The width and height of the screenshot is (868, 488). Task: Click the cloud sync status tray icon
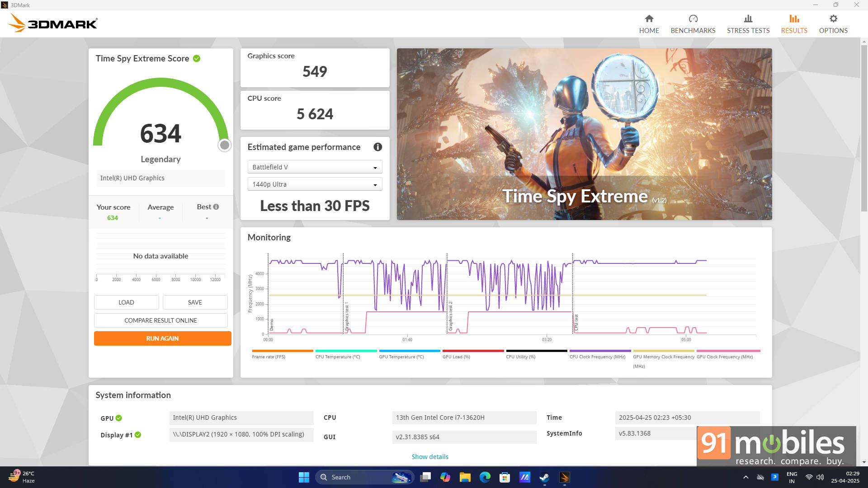pos(760,477)
